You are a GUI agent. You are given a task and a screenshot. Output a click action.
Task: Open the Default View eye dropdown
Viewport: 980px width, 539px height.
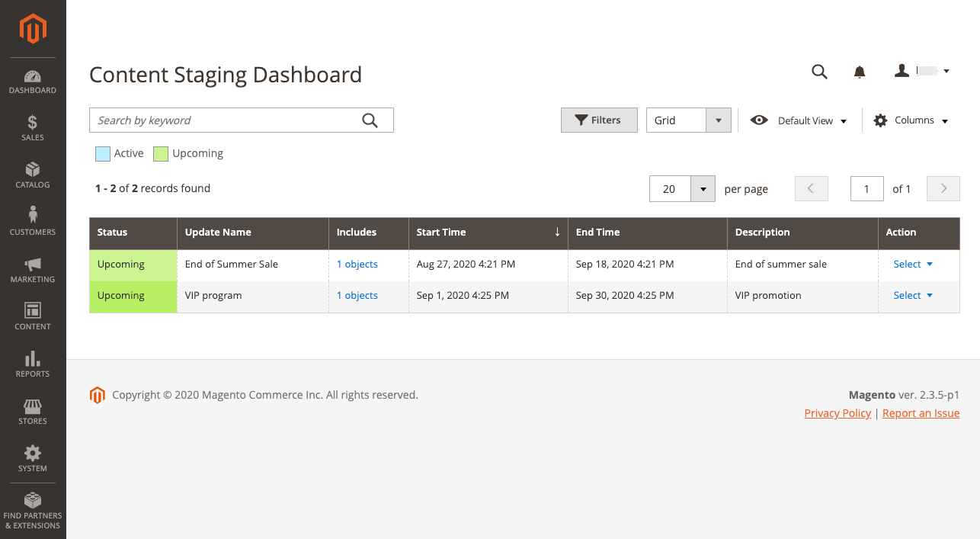799,120
